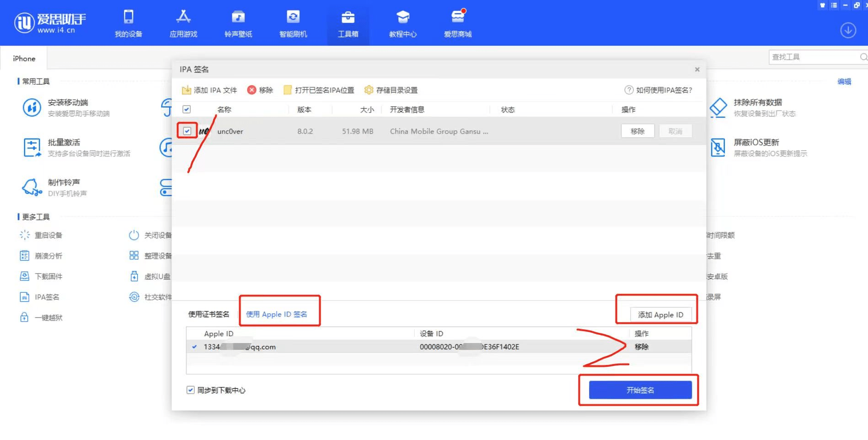Image resolution: width=868 pixels, height=440 pixels.
Task: Click 移除 link for Apple ID row
Action: 642,347
